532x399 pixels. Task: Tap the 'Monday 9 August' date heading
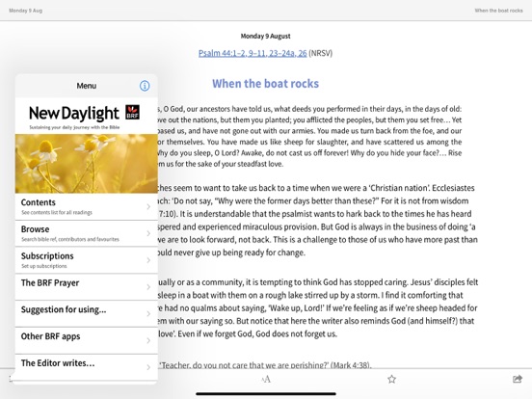click(266, 36)
